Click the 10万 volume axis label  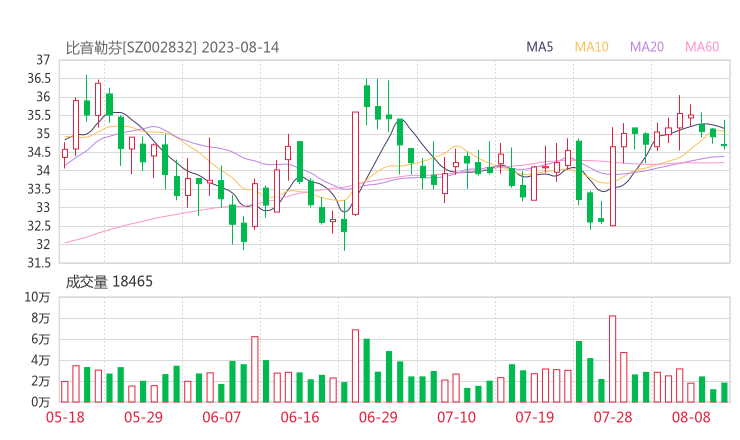[x=37, y=297]
